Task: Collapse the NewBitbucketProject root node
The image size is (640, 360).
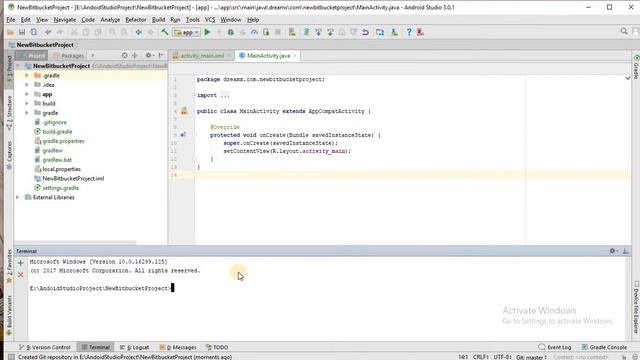Action: pos(18,66)
